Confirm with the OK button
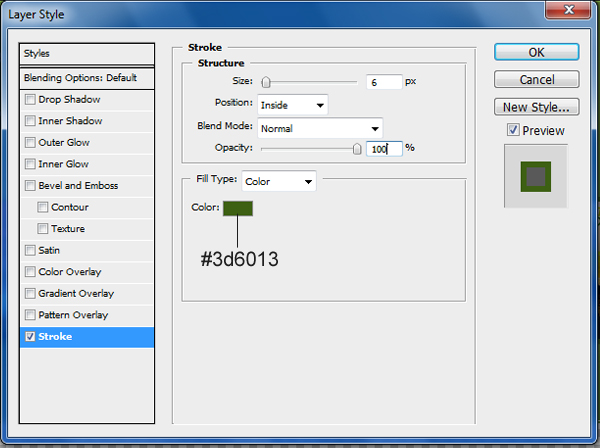The height and width of the screenshot is (448, 600). tap(536, 52)
